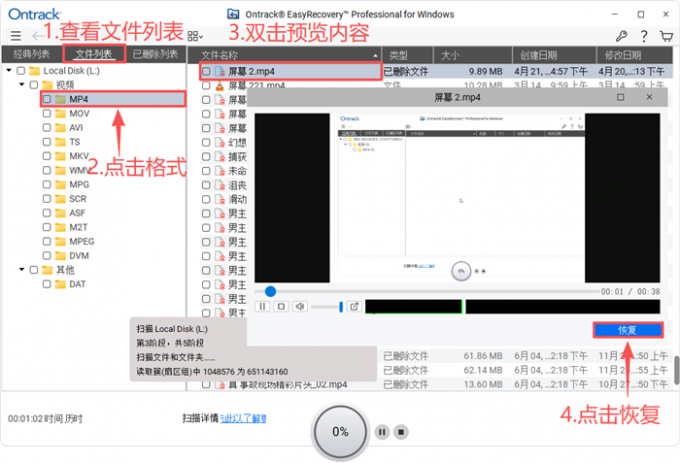Select the file row ending _02.mp4
The height and width of the screenshot is (463, 680).
coord(436,385)
